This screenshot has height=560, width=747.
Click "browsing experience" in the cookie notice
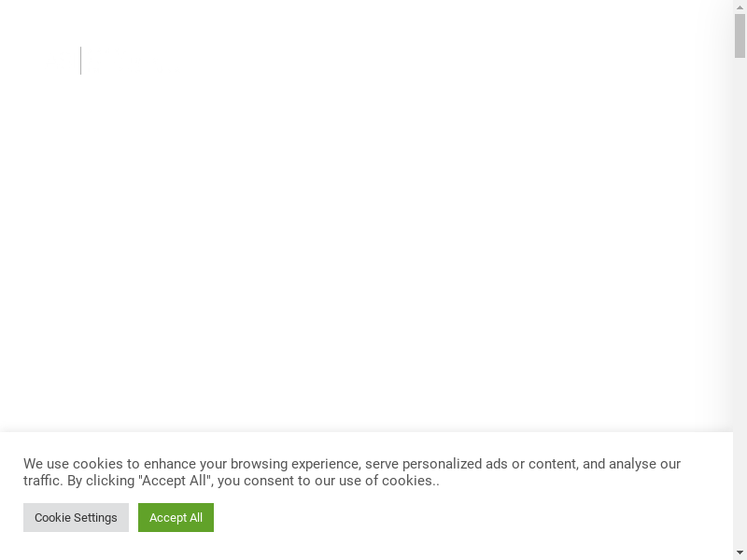[295, 464]
